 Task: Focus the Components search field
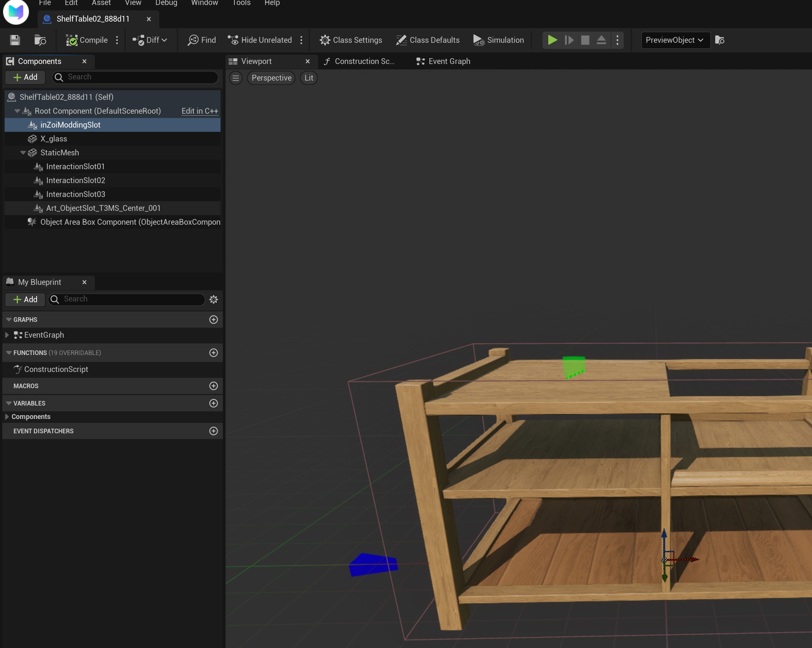point(135,77)
